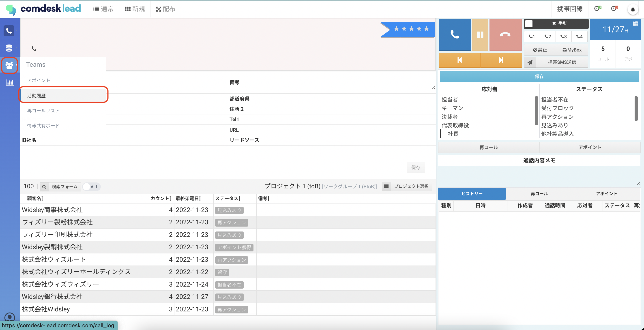Open notification bell icon
This screenshot has height=330, width=644.
coord(633,9)
